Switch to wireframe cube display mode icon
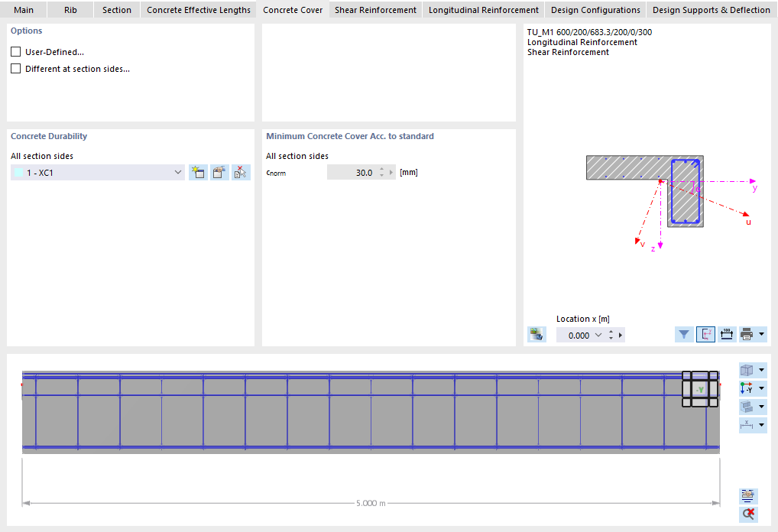Viewport: 778px width, 532px height. [747, 370]
